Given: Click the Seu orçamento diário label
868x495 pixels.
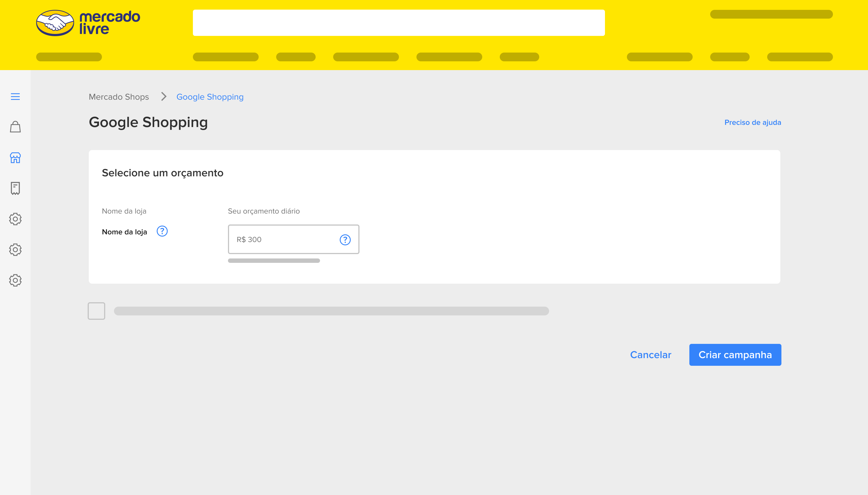Looking at the screenshot, I should pyautogui.click(x=264, y=211).
